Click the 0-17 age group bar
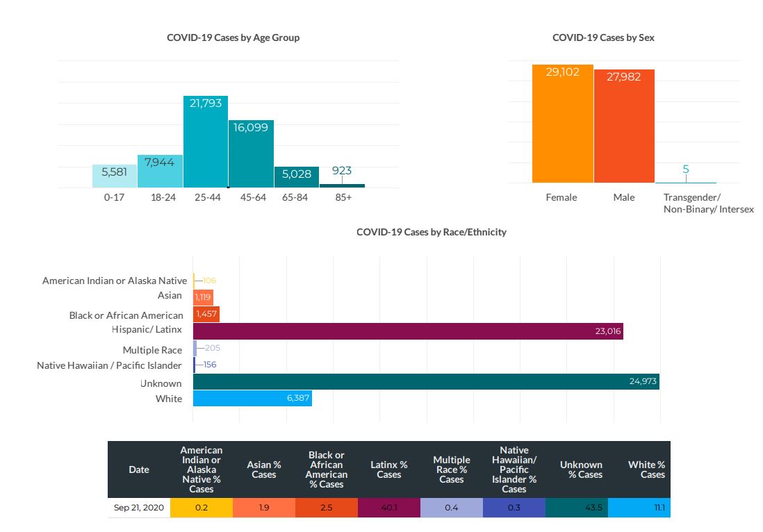763x532 pixels. click(x=115, y=176)
